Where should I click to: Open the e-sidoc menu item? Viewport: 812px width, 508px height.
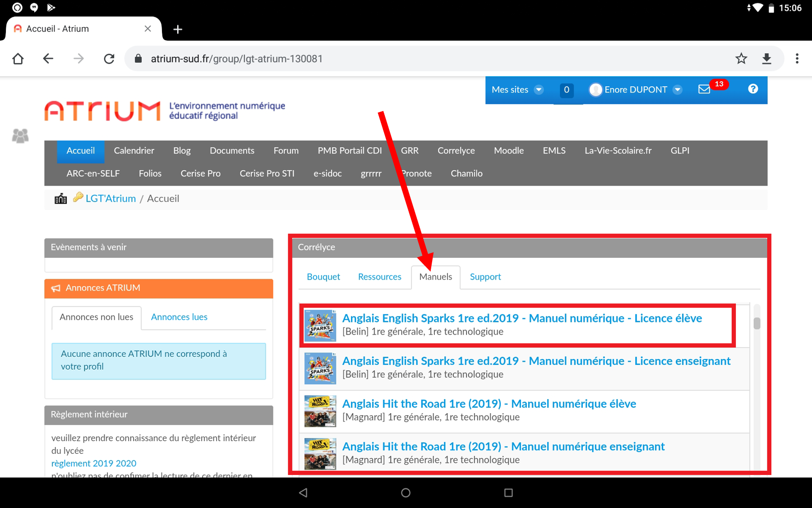coord(328,174)
